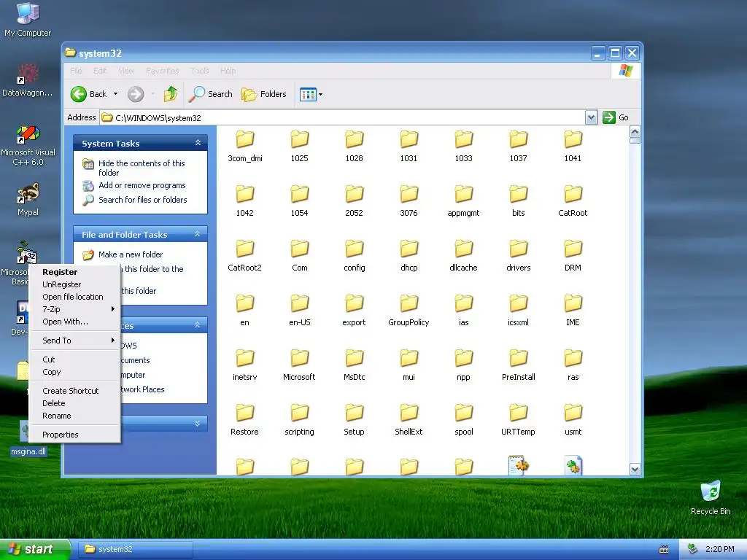Click the 2:20 PM clock
This screenshot has height=560, width=747.
(719, 549)
